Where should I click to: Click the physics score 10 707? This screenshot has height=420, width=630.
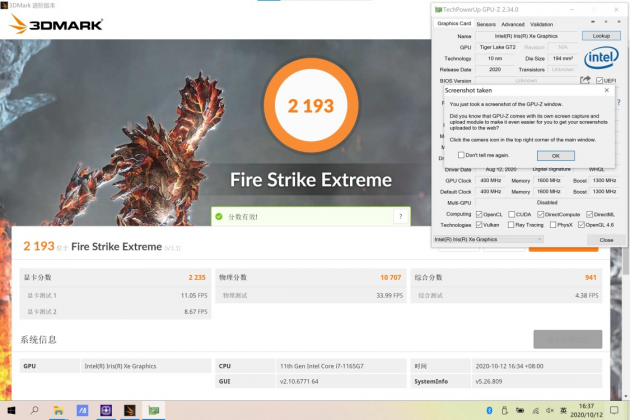391,277
